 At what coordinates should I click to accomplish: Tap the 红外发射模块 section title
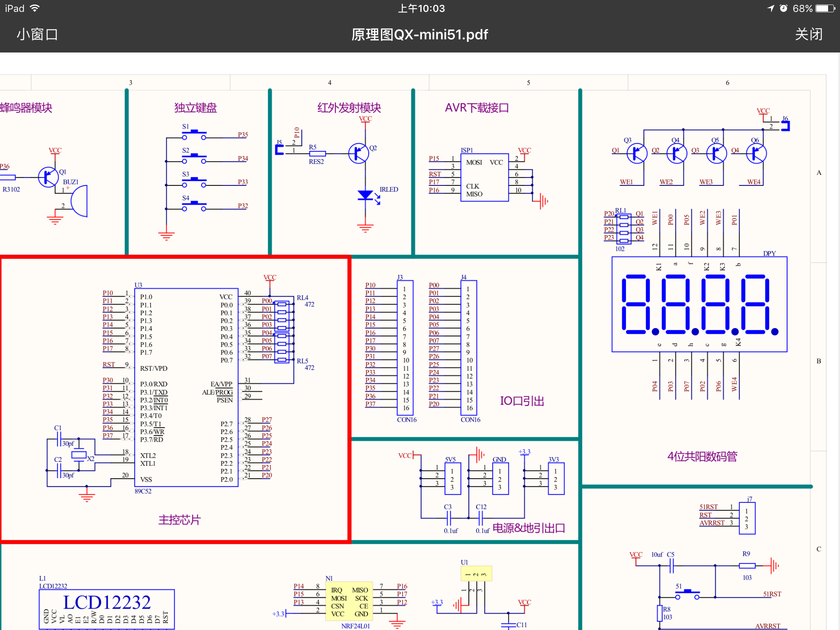click(349, 108)
